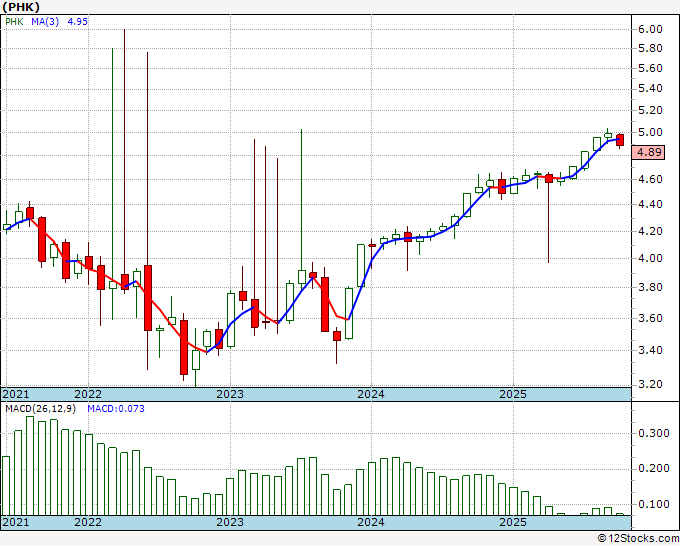Click the 0.100 MACD axis label

654,504
